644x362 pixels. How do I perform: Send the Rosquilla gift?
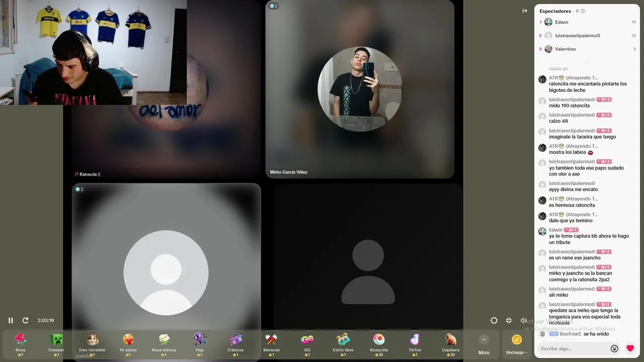pyautogui.click(x=379, y=344)
